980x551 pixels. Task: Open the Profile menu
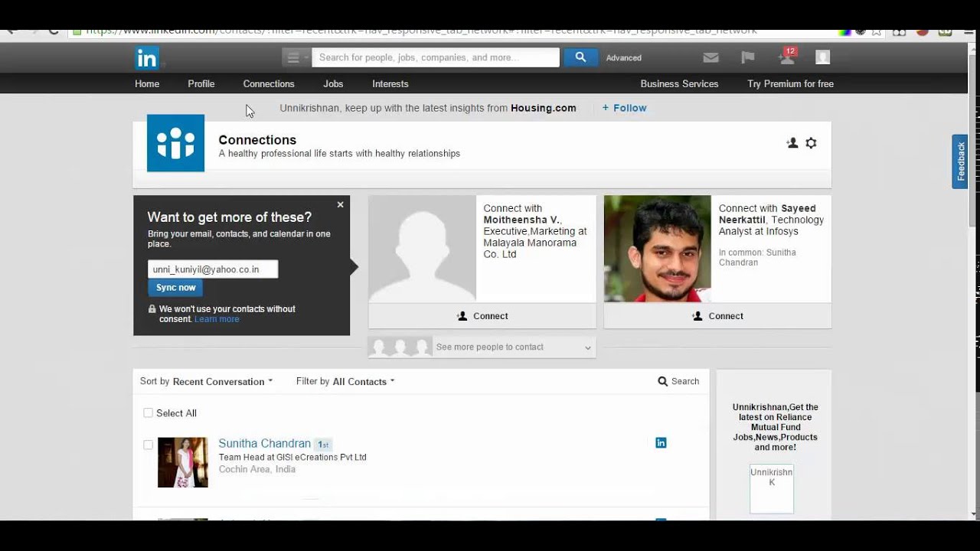(201, 84)
